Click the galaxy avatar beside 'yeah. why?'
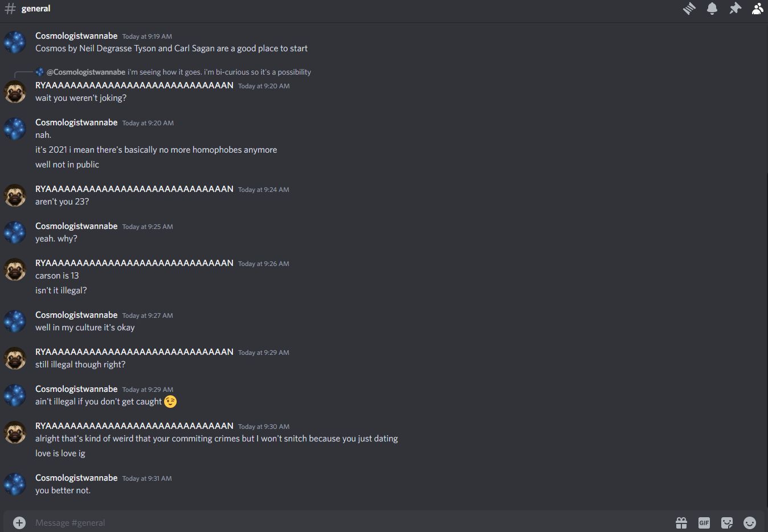 [15, 232]
